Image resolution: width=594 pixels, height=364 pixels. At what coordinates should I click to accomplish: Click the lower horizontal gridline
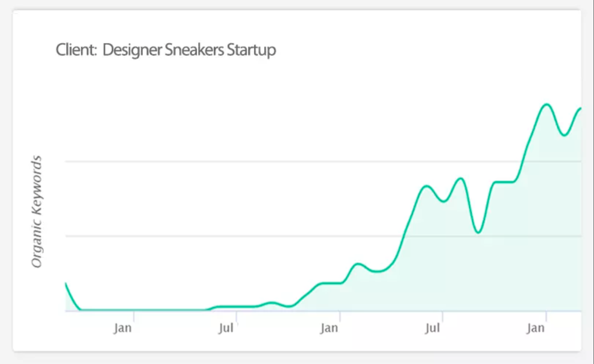(x=220, y=236)
